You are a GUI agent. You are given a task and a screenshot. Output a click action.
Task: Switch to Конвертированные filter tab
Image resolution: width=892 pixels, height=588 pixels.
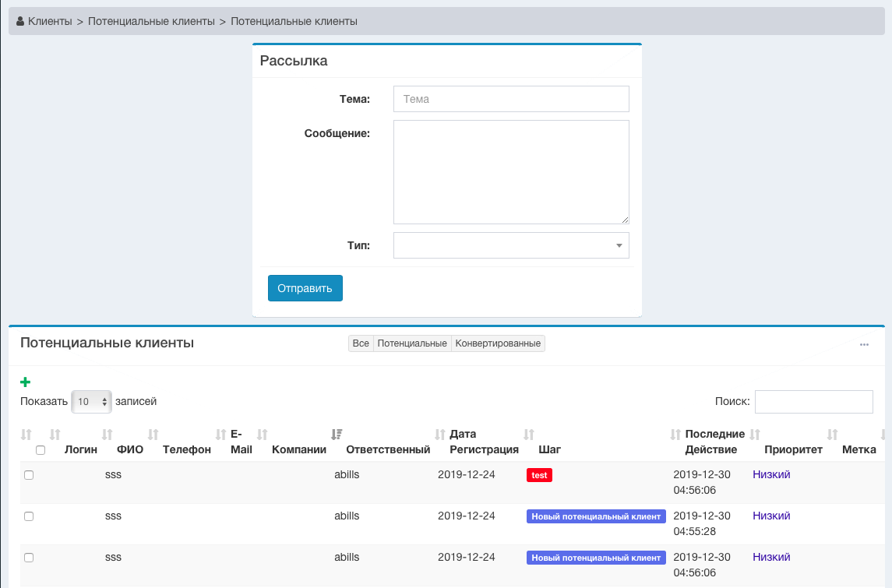pos(498,343)
